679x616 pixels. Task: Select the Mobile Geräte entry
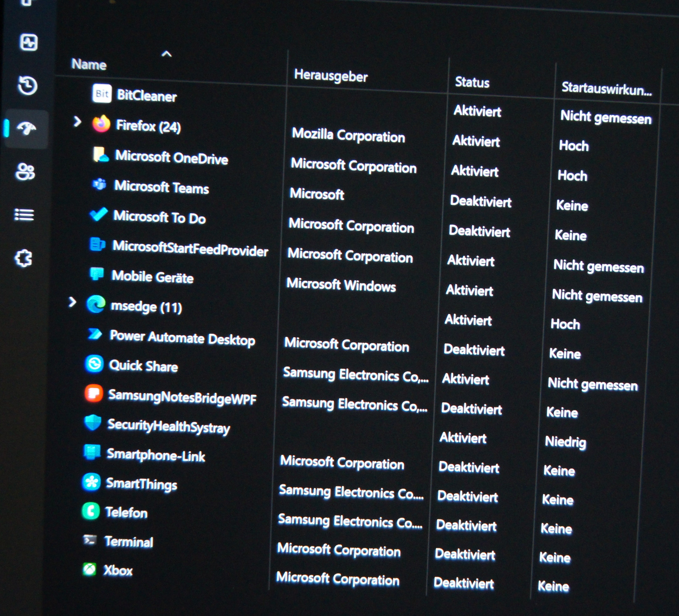152,277
